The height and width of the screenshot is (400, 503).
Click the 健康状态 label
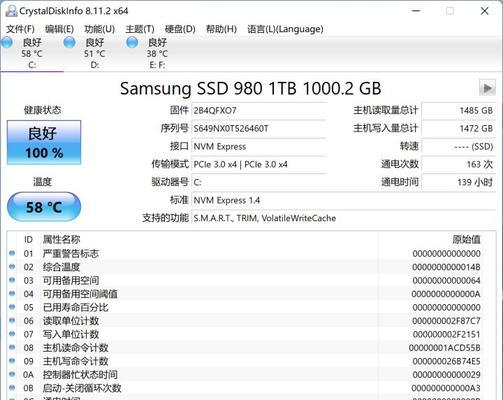(x=42, y=110)
